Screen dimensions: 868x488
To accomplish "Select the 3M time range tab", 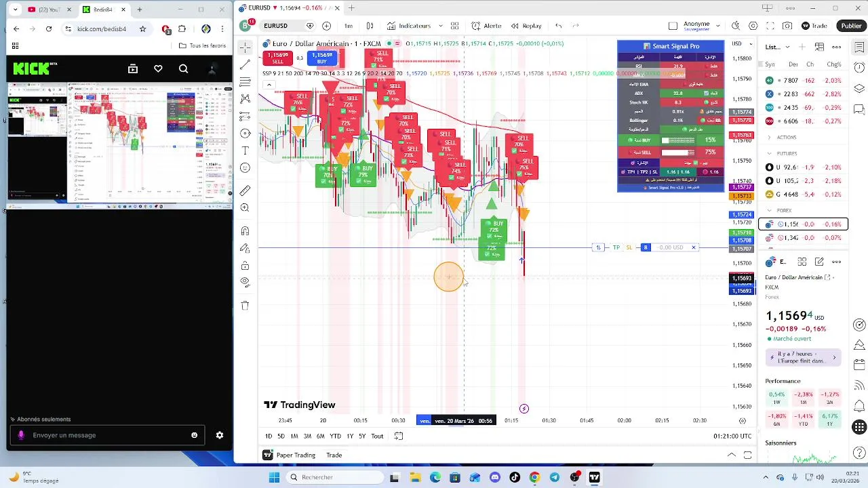I will [x=307, y=436].
